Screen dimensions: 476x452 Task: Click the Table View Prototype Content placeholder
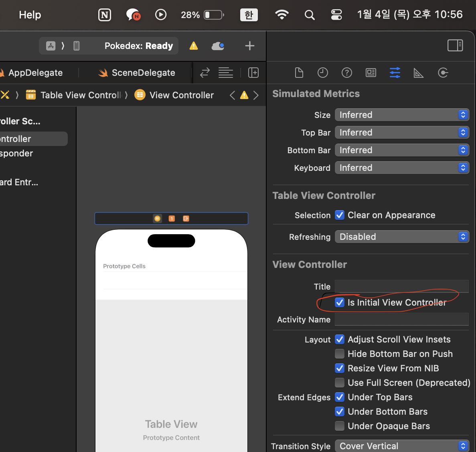tap(171, 430)
